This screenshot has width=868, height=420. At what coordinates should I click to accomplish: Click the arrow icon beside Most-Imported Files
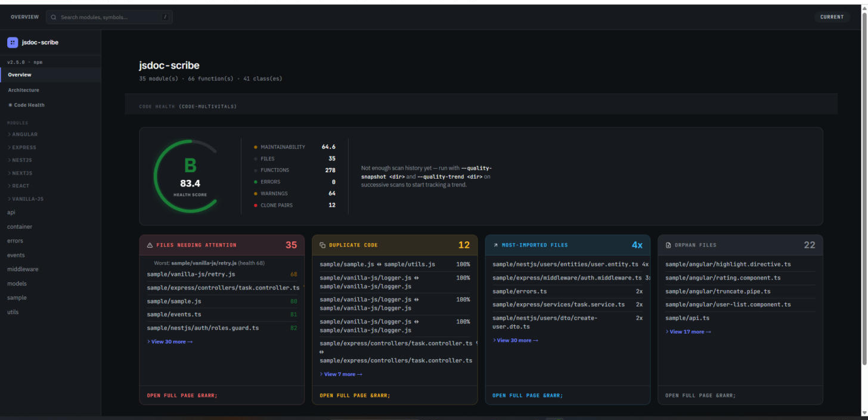(495, 245)
